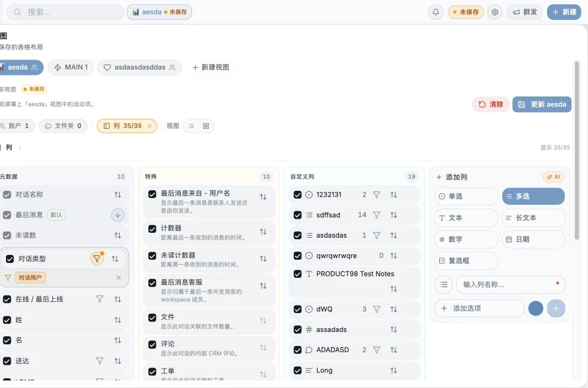The width and height of the screenshot is (588, 388).
Task: Select the 文本 column type
Action: pyautogui.click(x=466, y=218)
